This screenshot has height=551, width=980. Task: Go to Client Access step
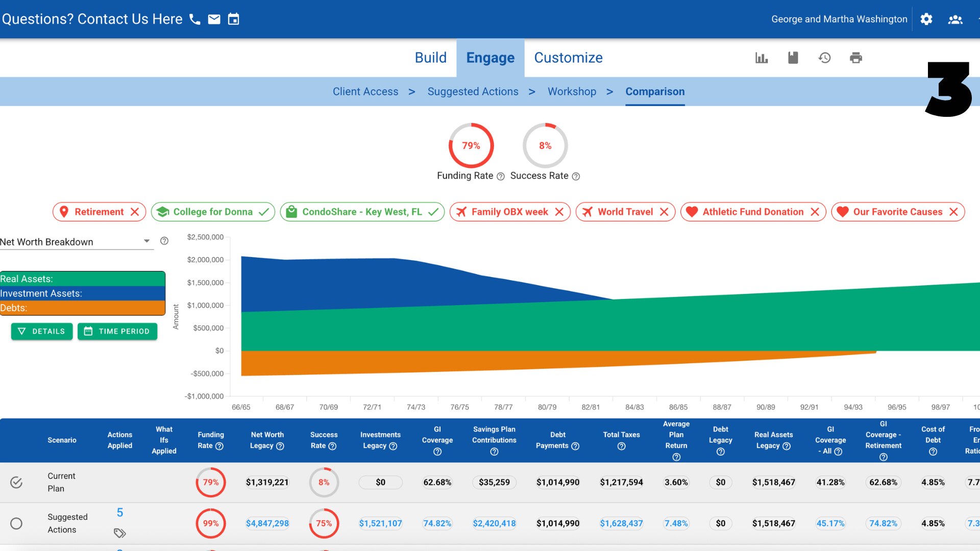point(365,92)
